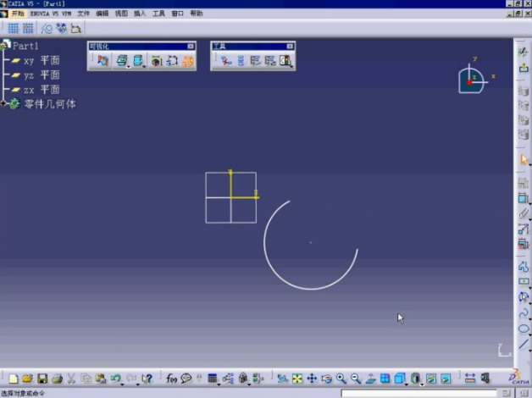532x398 pixels.
Task: Select the Ellipse tool in the right toolbar
Action: point(524,329)
